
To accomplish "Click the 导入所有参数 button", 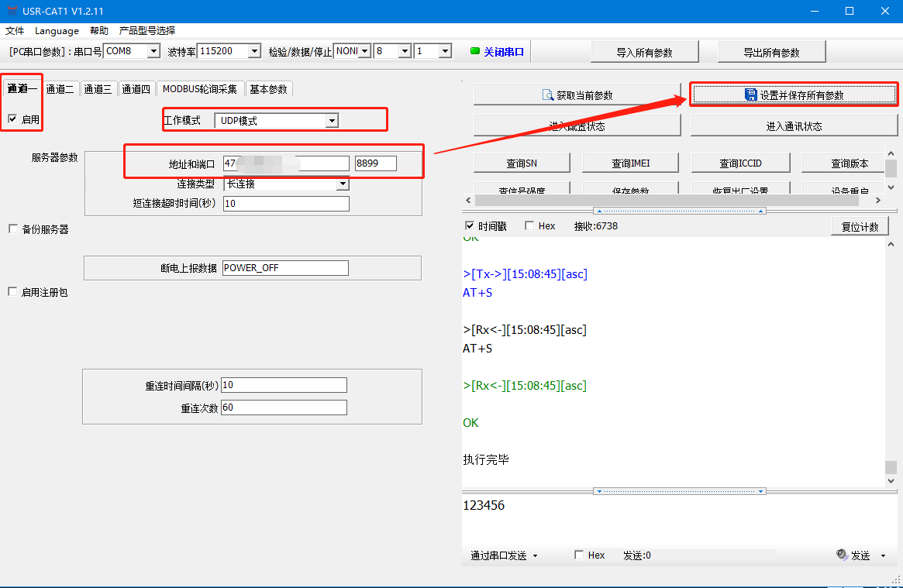I will click(x=644, y=53).
